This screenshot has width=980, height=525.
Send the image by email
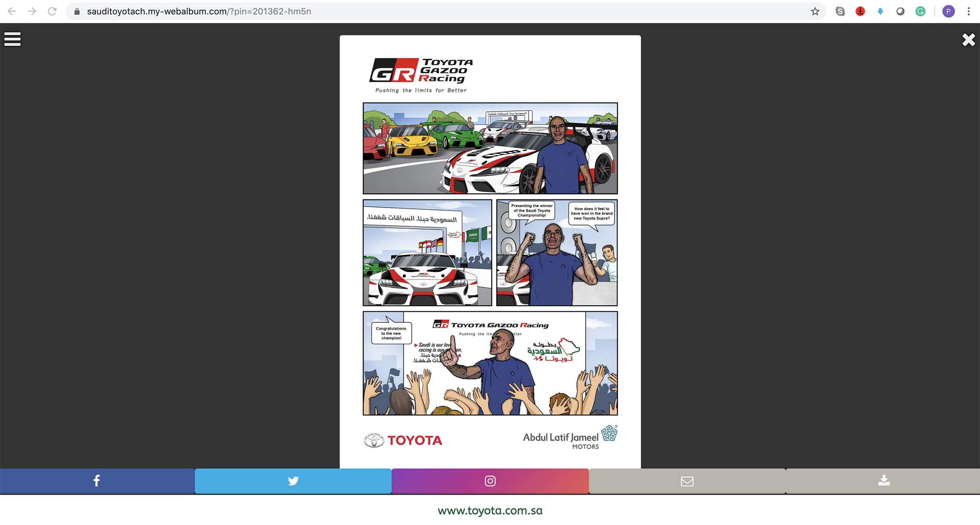point(687,481)
